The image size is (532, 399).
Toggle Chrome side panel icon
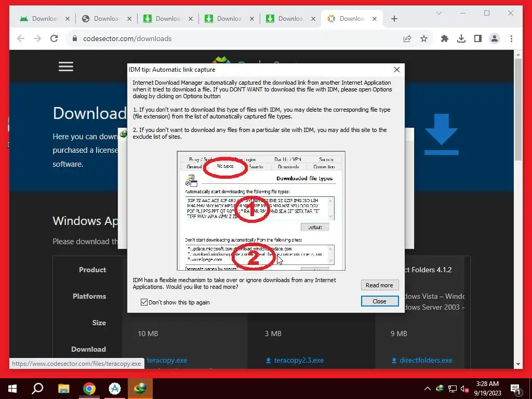(478, 38)
